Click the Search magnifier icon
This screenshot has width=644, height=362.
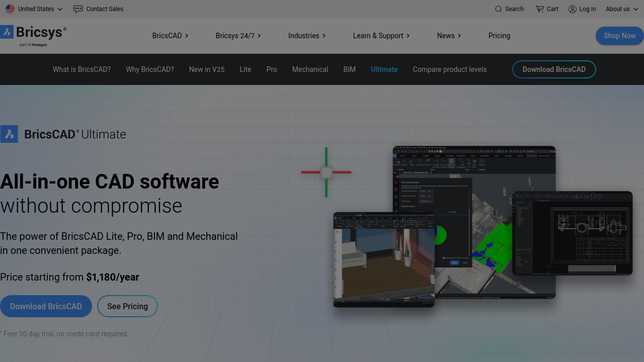point(499,9)
